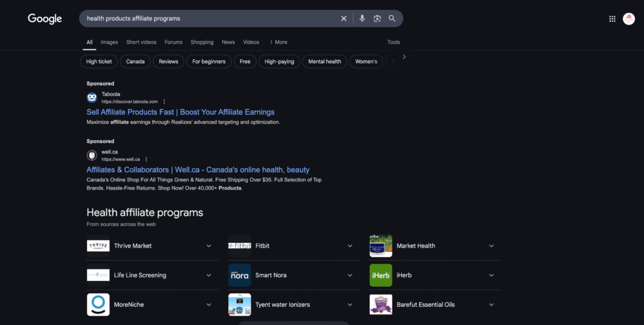This screenshot has height=325, width=644.
Task: Click the Fitbit logo thumbnail
Action: coord(240,246)
